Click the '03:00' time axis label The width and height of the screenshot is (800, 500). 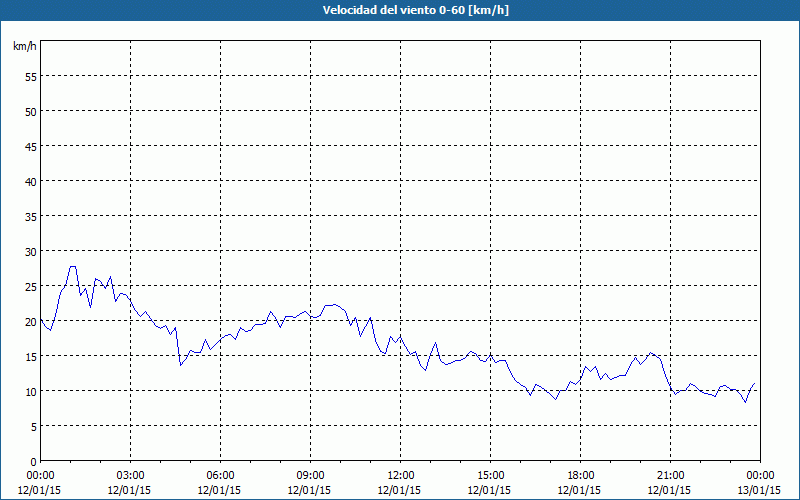point(131,476)
